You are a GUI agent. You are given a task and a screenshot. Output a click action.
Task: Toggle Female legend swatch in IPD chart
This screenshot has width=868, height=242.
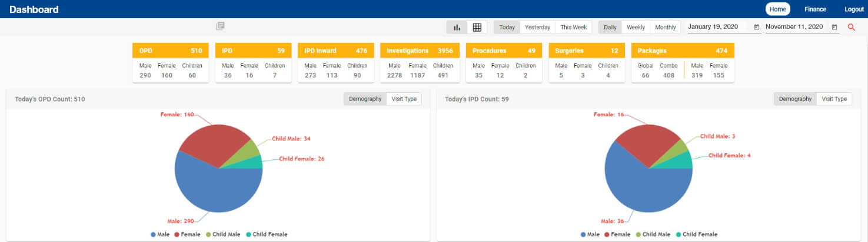(x=607, y=234)
